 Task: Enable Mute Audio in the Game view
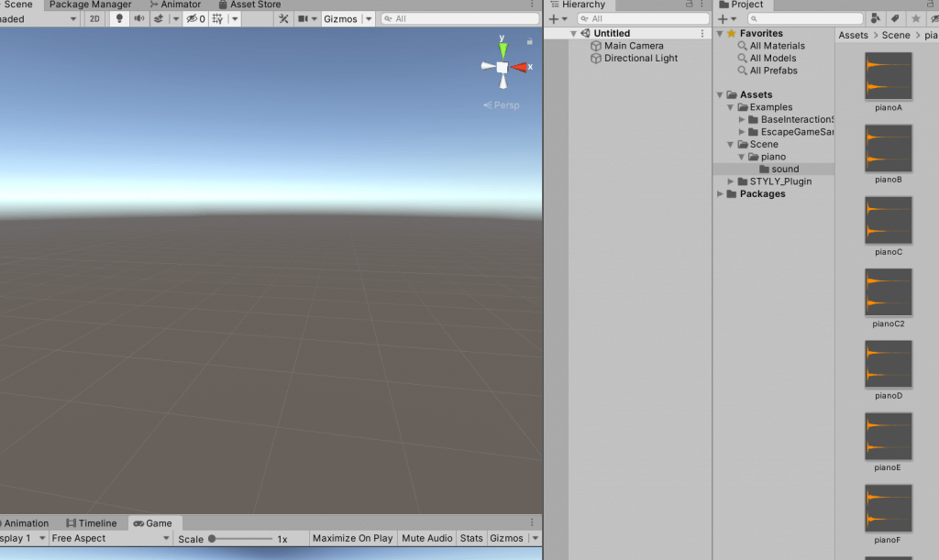click(x=426, y=538)
